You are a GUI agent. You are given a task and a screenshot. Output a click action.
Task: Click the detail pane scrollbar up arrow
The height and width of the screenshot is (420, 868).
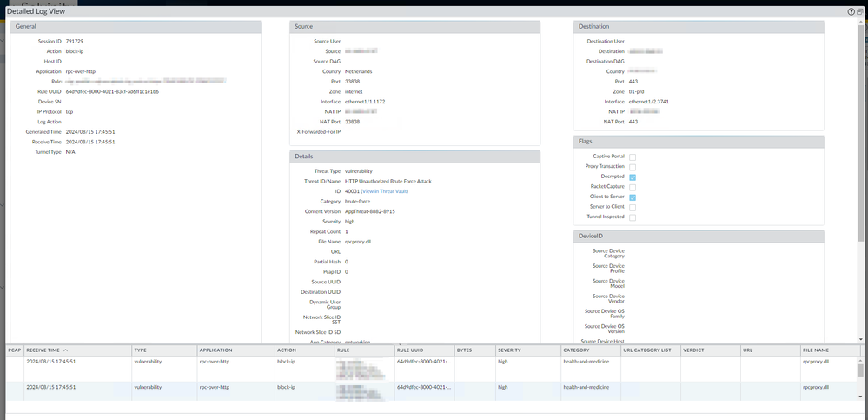tap(860, 22)
